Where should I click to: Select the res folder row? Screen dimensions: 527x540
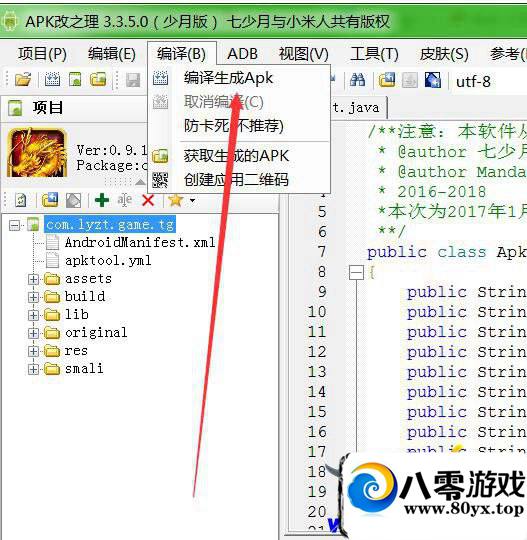click(76, 351)
